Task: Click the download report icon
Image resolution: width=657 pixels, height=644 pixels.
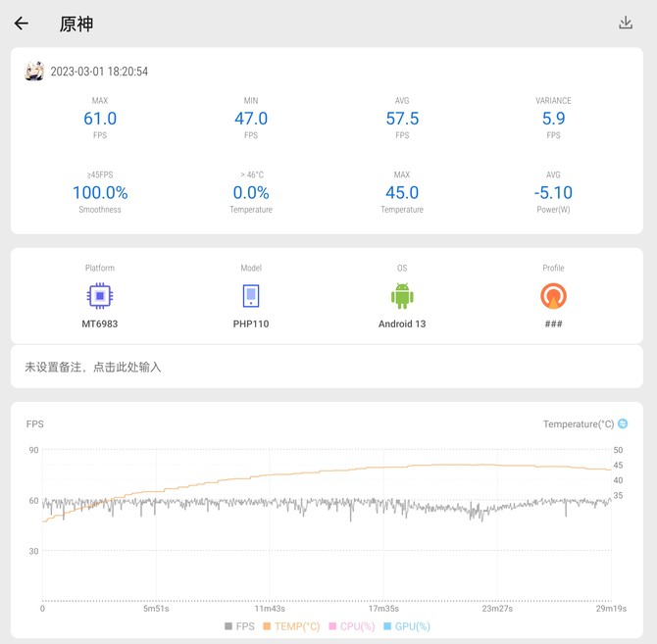Action: click(x=626, y=23)
